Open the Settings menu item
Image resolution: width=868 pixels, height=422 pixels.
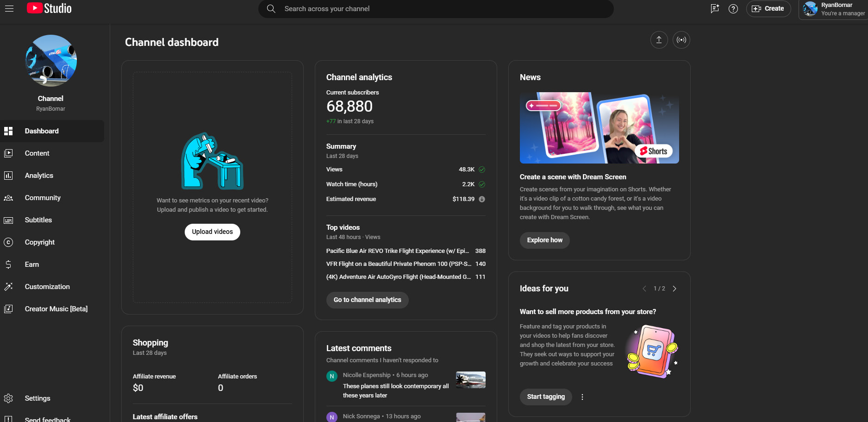pyautogui.click(x=52, y=398)
